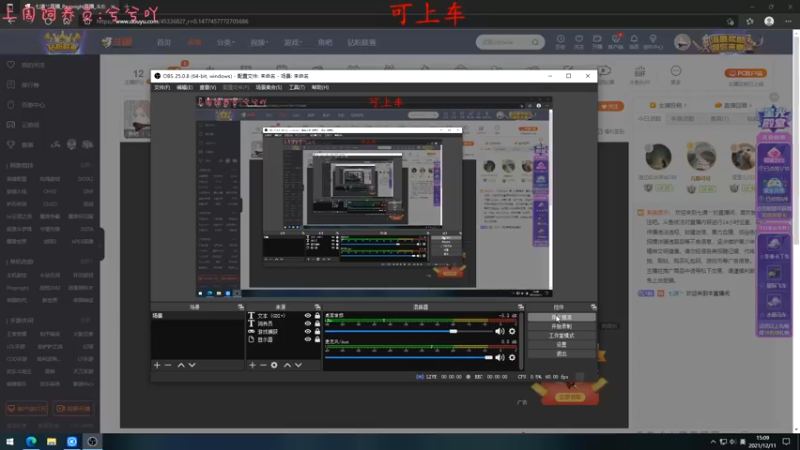
Task: Open OBS 查看(V) View menu
Action: coord(208,87)
